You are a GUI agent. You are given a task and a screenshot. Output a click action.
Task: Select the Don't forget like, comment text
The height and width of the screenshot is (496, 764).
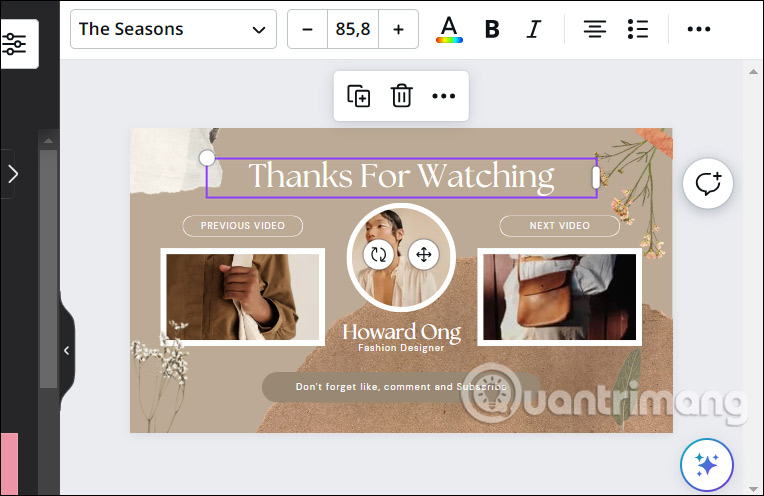[401, 387]
